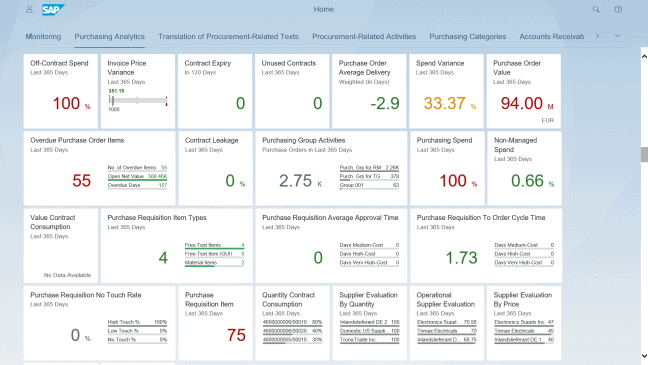Open the Unused Contracts tile
The image size is (648, 365).
292,91
